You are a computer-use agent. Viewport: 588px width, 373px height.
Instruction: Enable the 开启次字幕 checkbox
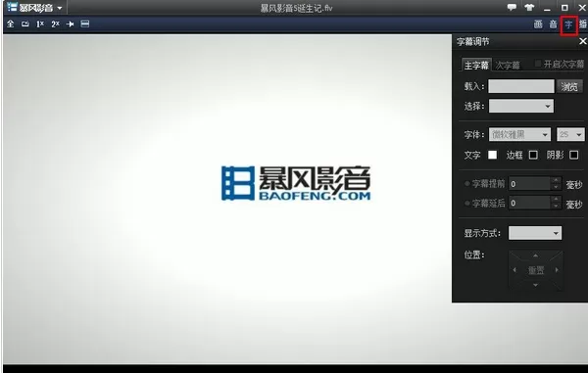(537, 64)
